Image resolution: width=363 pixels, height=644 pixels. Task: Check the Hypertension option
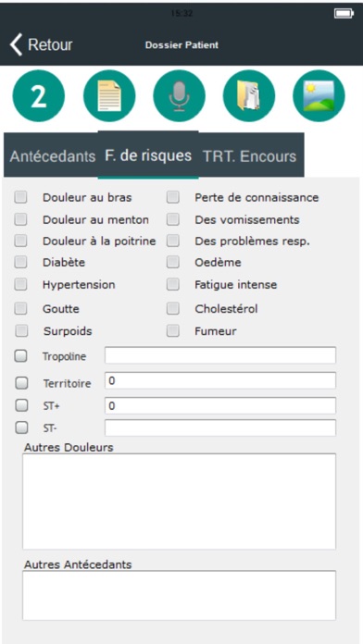pos(20,284)
